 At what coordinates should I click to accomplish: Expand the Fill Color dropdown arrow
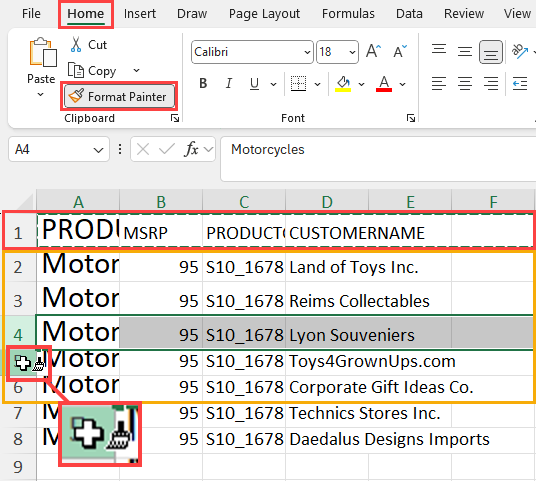point(361,84)
